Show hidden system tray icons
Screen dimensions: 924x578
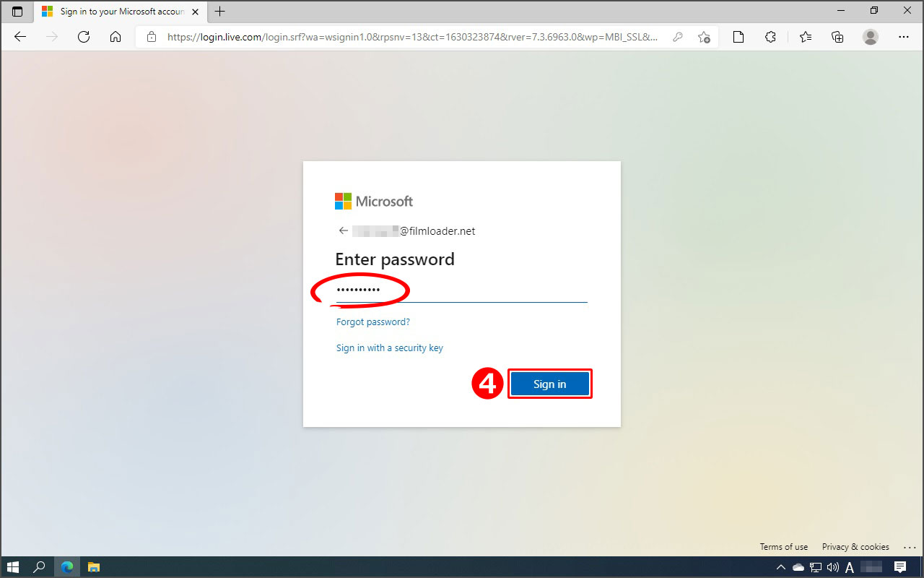pyautogui.click(x=782, y=567)
